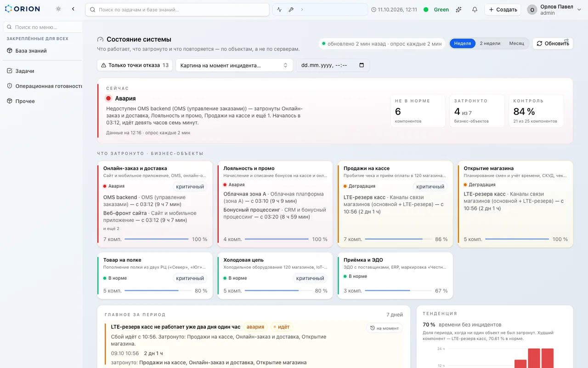Open Операционная готовность section
This screenshot has height=368, width=588.
pos(41,86)
